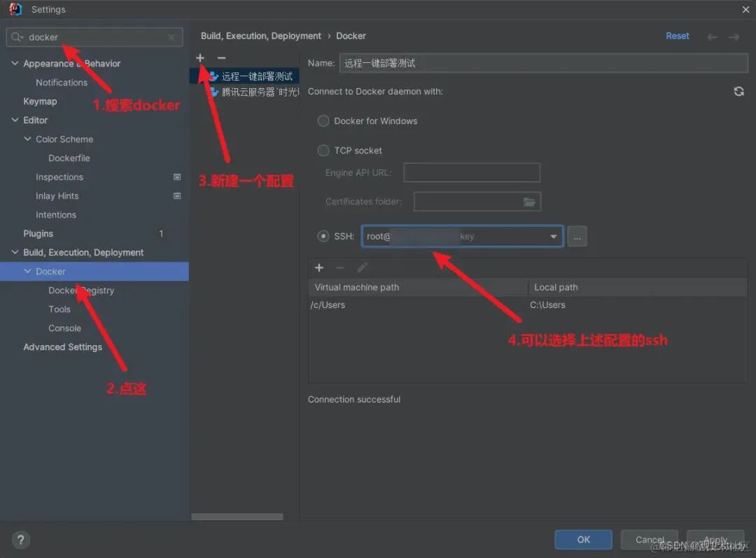Click the Inlay Hints profile marker icon
The height and width of the screenshot is (558, 756).
pyautogui.click(x=177, y=196)
